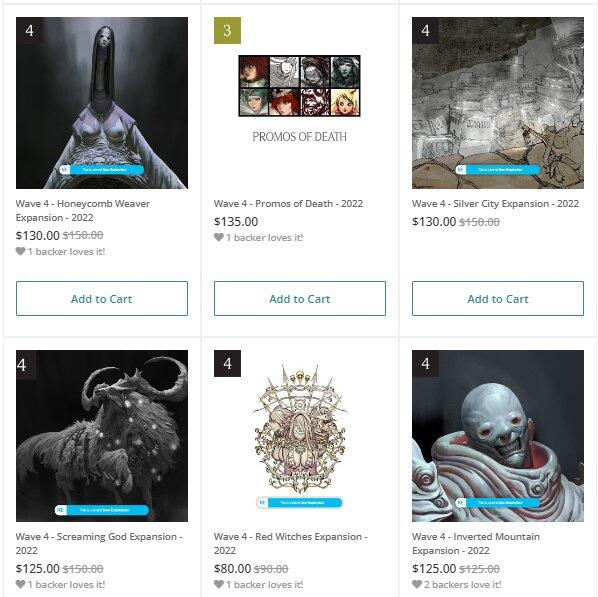This screenshot has width=598, height=597.
Task: Click heart icon under Inverted Mountain Expansion
Action: click(417, 584)
